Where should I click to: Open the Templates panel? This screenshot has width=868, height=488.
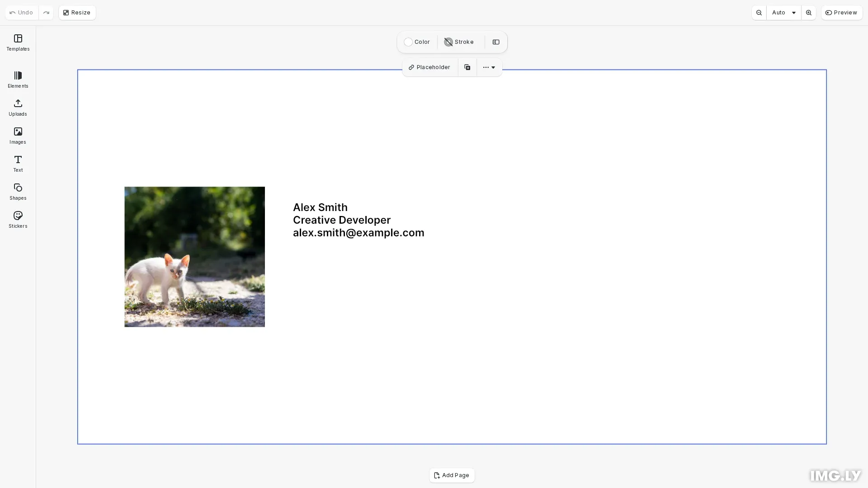[x=18, y=43]
